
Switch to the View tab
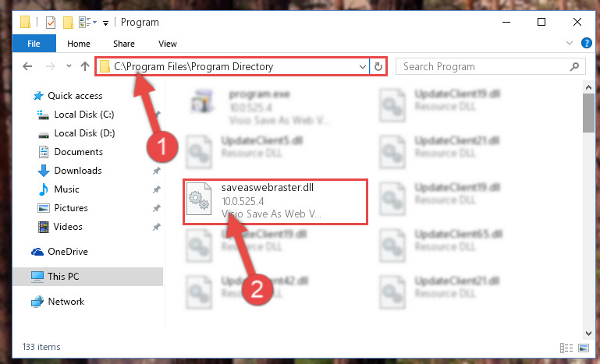[168, 44]
